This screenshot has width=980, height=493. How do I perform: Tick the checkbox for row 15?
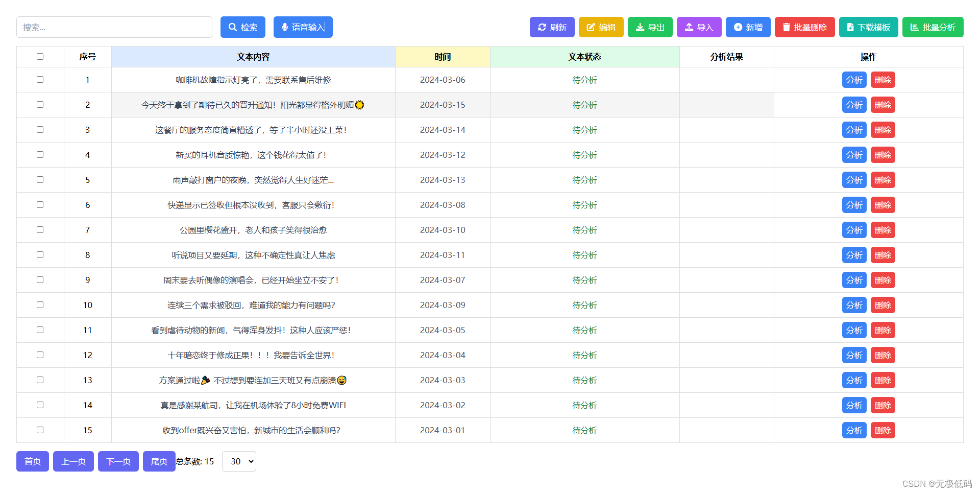40,430
